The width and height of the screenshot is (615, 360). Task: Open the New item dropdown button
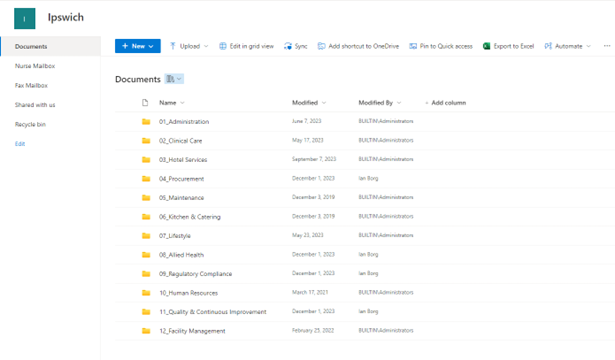tap(138, 46)
